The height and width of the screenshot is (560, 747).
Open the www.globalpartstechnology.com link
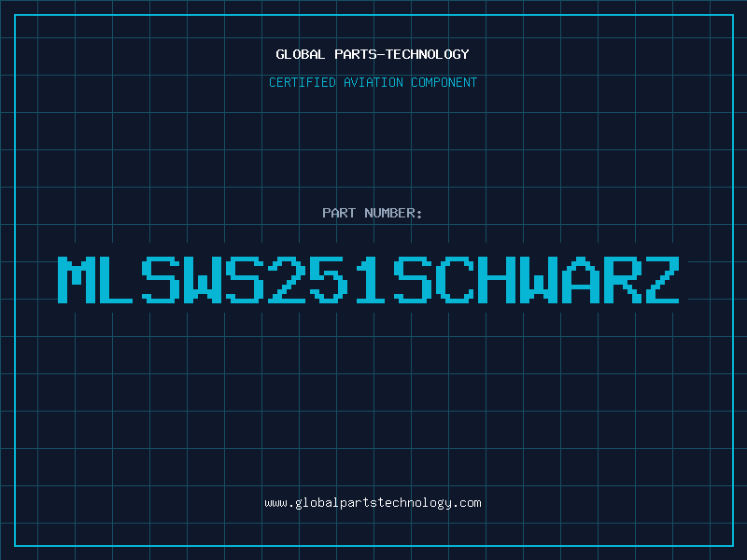coord(373,503)
